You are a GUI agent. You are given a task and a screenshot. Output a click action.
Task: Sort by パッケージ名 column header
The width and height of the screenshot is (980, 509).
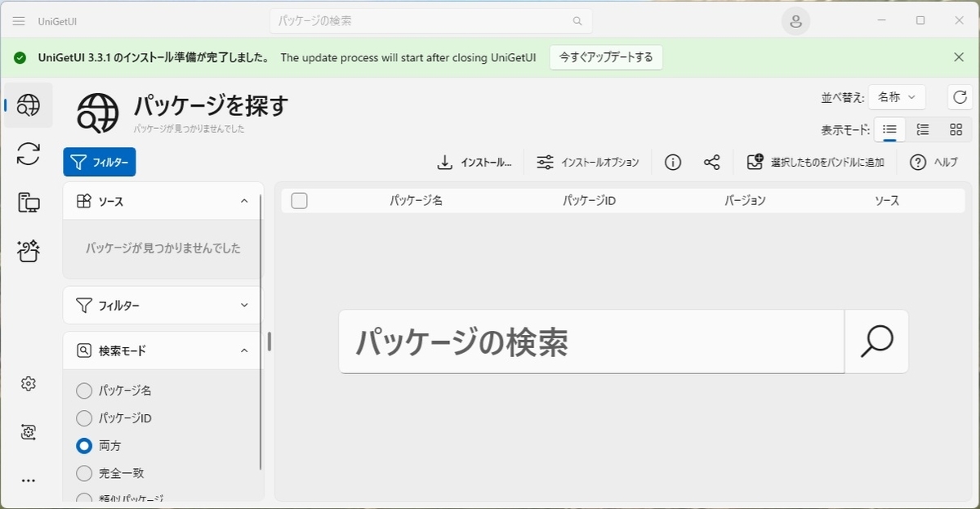tap(416, 200)
